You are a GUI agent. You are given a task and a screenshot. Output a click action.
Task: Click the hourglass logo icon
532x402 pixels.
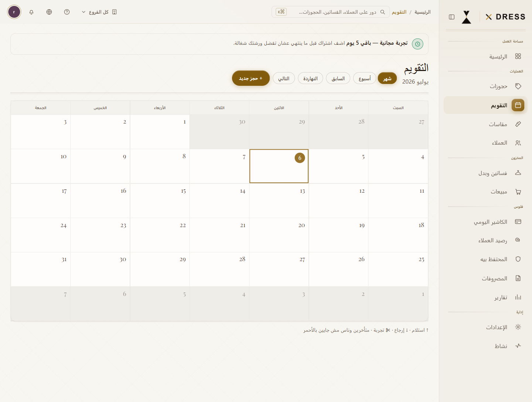pos(467,17)
